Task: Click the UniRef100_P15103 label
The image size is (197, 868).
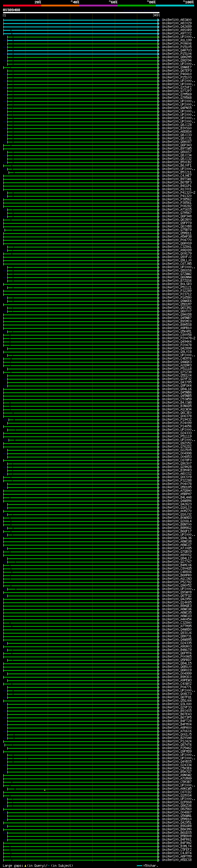Action: pyautogui.click(x=176, y=78)
